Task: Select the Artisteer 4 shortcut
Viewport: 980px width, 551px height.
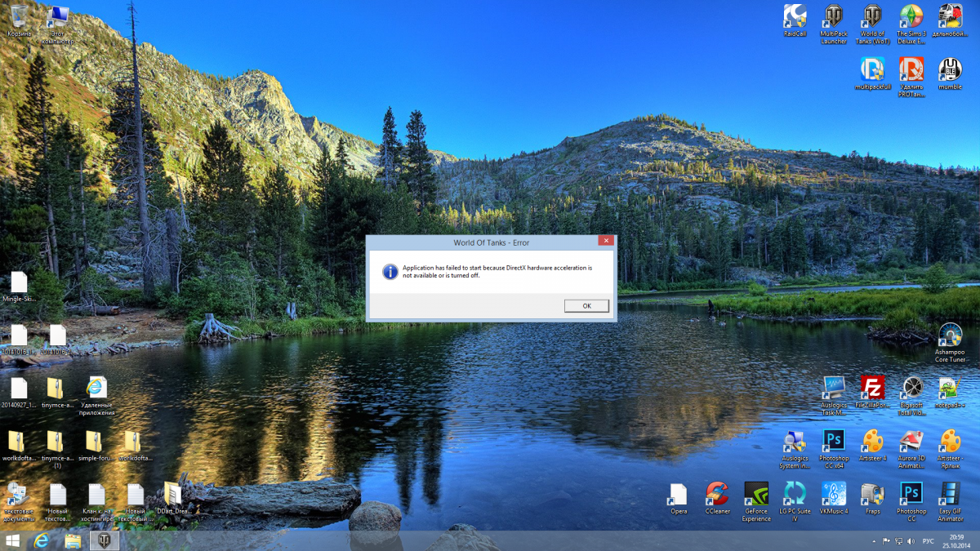Action: [872, 446]
